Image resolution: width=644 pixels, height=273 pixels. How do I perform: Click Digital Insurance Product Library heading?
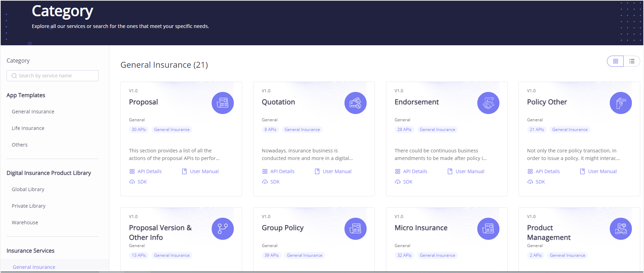pyautogui.click(x=49, y=173)
